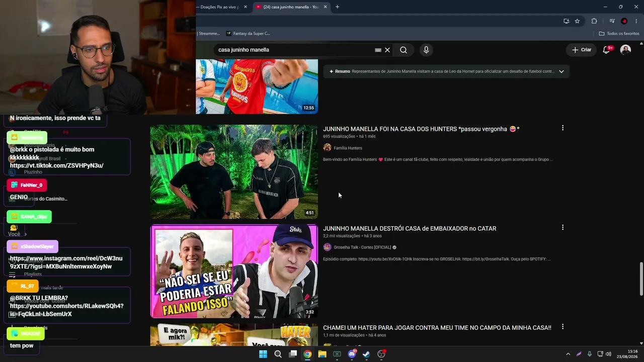
Task: Click the FaNNer_0 username badge in chat
Action: coord(27,185)
